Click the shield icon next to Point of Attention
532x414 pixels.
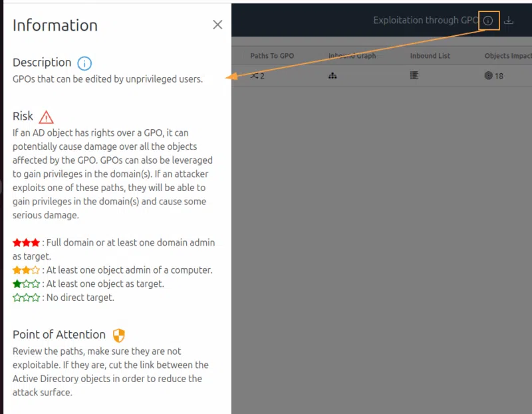pyautogui.click(x=120, y=335)
